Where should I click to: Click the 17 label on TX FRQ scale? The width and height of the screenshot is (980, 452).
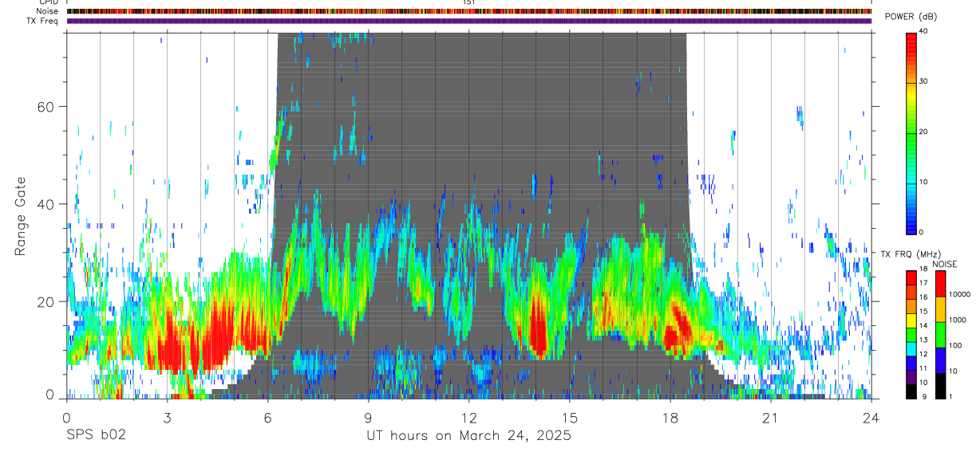(923, 283)
